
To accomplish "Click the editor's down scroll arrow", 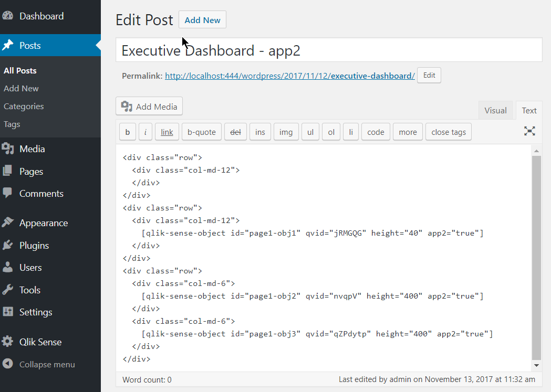I will [536, 365].
